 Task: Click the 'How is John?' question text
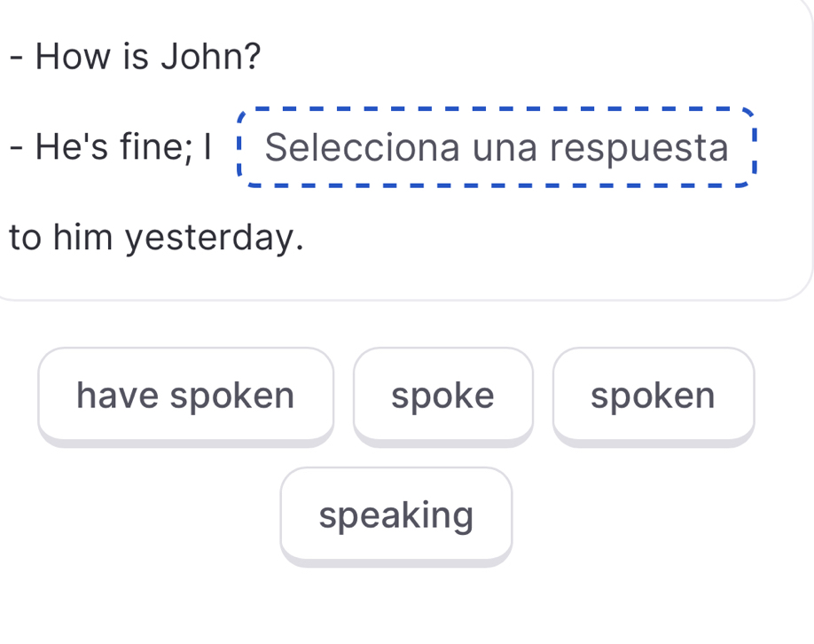pyautogui.click(x=136, y=59)
